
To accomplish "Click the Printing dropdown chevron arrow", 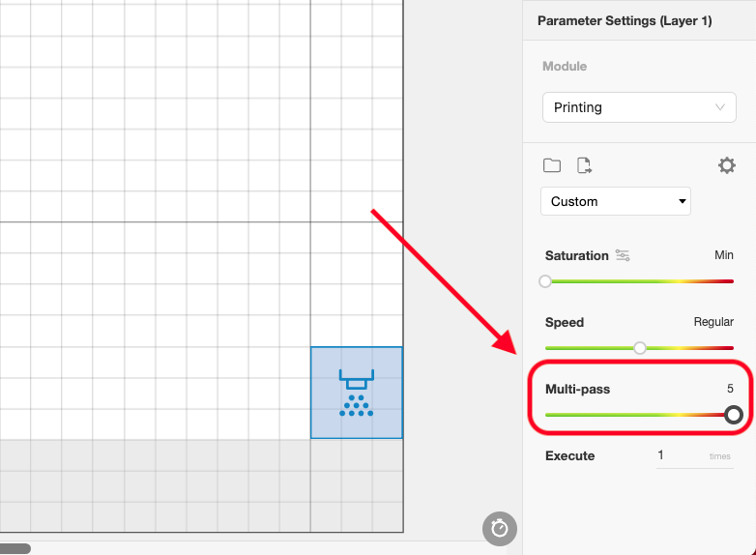I will click(720, 107).
